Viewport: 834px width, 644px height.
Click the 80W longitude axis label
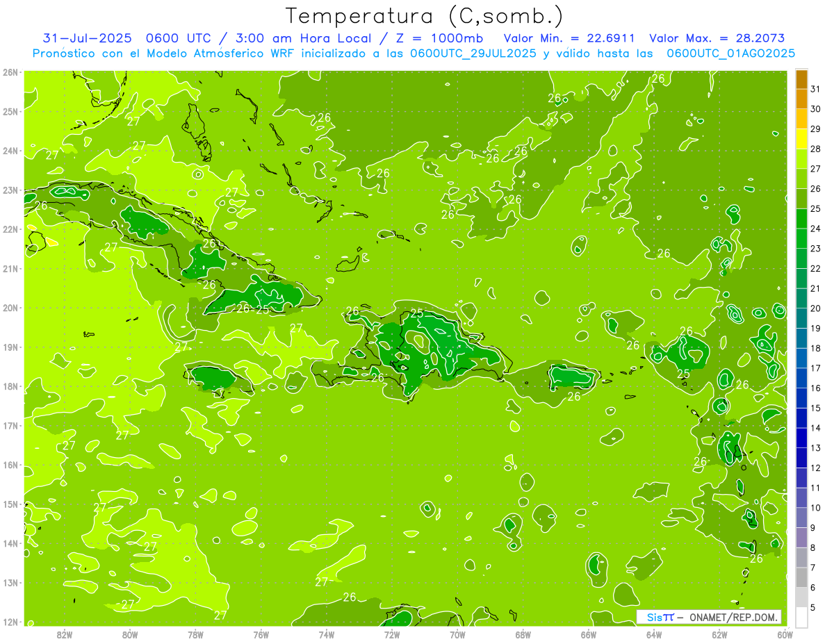click(x=130, y=634)
